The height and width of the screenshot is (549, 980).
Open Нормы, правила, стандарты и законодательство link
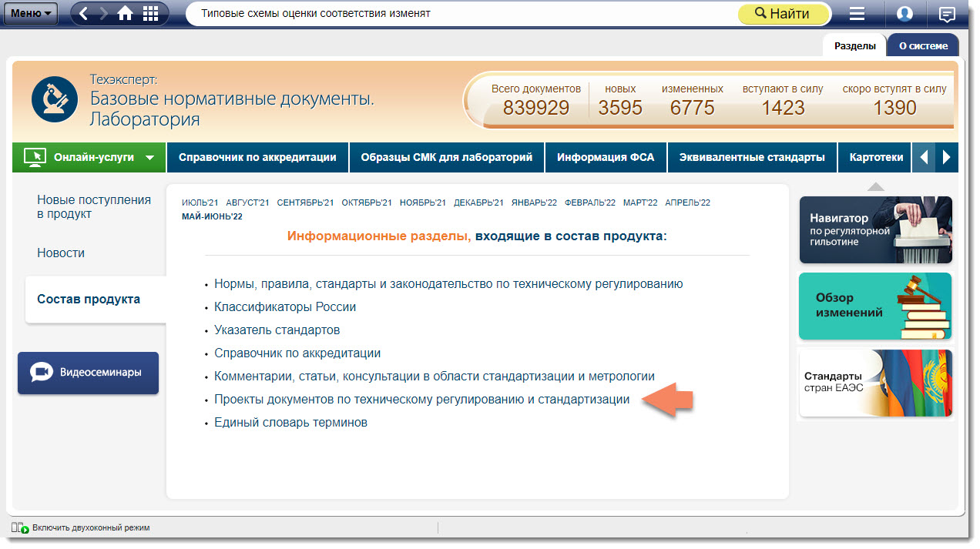[x=448, y=283]
